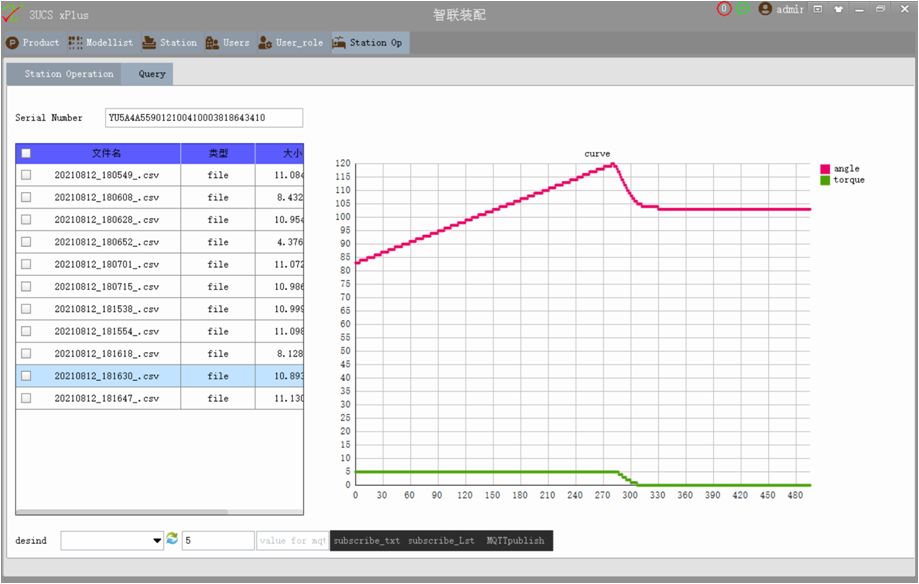
Task: Open the Users menu item
Action: click(x=227, y=43)
